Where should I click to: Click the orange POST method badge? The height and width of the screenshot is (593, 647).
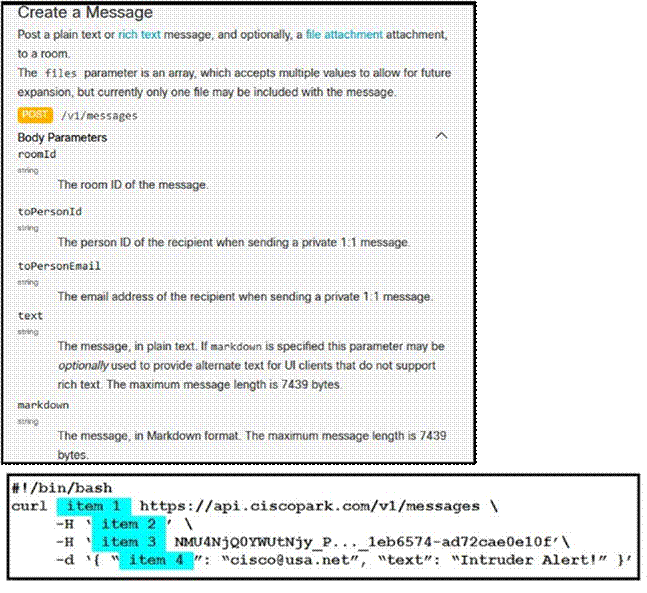35,115
